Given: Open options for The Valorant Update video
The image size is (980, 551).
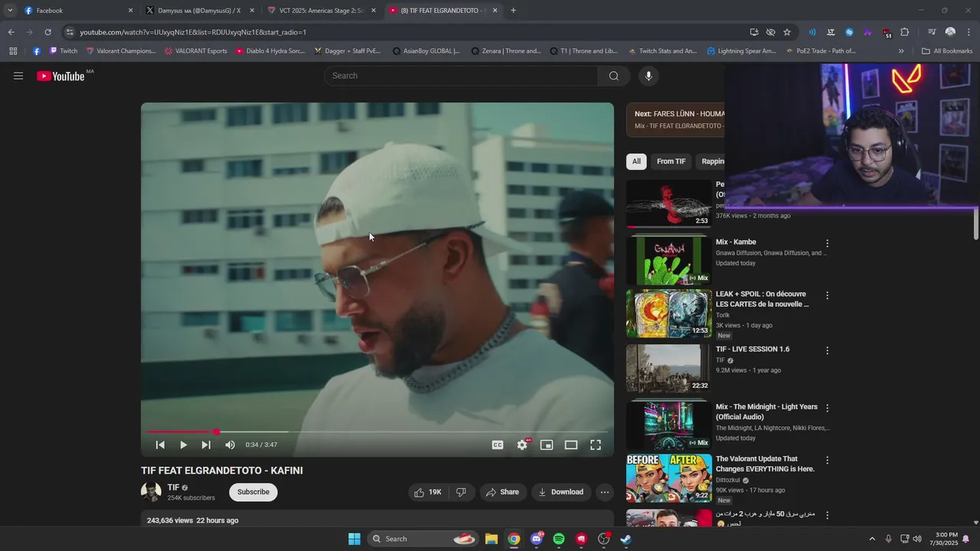Looking at the screenshot, I should point(827,460).
